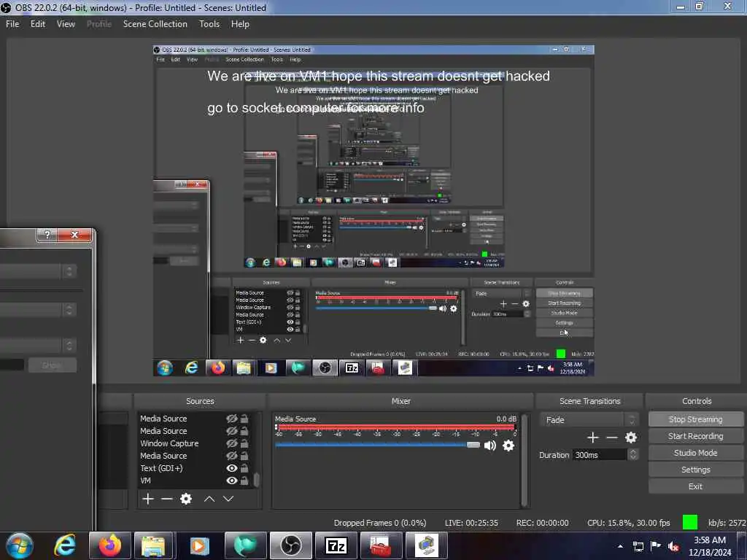
Task: Open the taskbar clock showing 3:58 AM
Action: click(x=710, y=546)
